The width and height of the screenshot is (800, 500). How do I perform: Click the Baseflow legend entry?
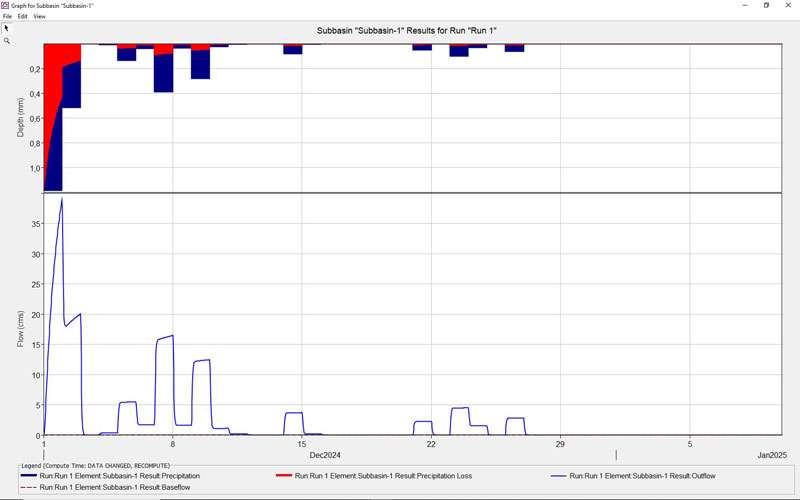click(x=114, y=487)
